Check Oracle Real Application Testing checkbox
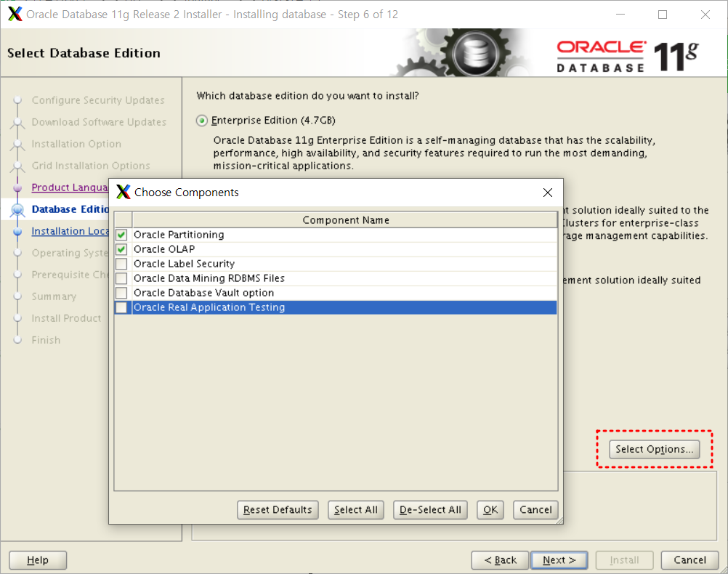 click(121, 307)
